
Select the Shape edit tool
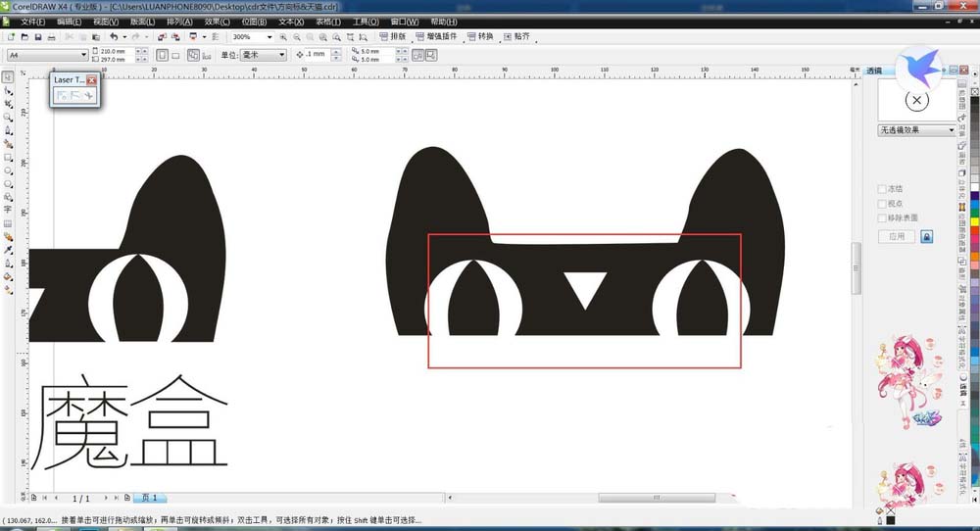point(8,90)
